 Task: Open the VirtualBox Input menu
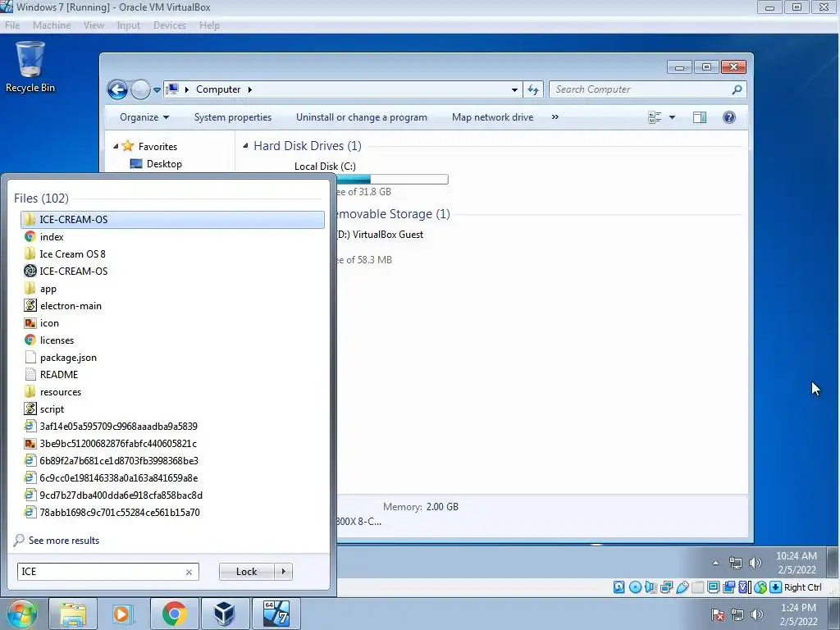(x=129, y=25)
